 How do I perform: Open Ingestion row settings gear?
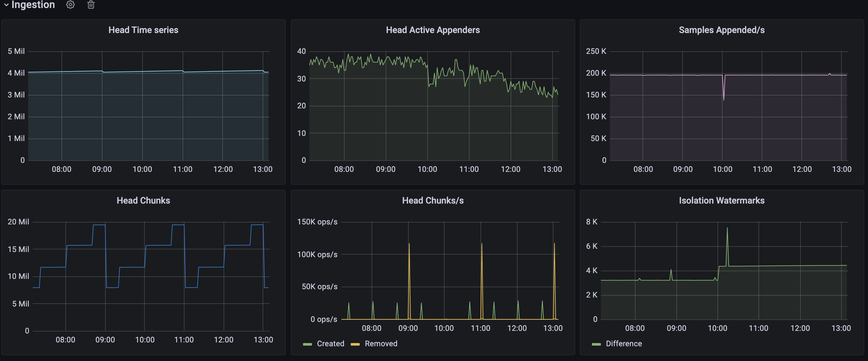[x=70, y=5]
